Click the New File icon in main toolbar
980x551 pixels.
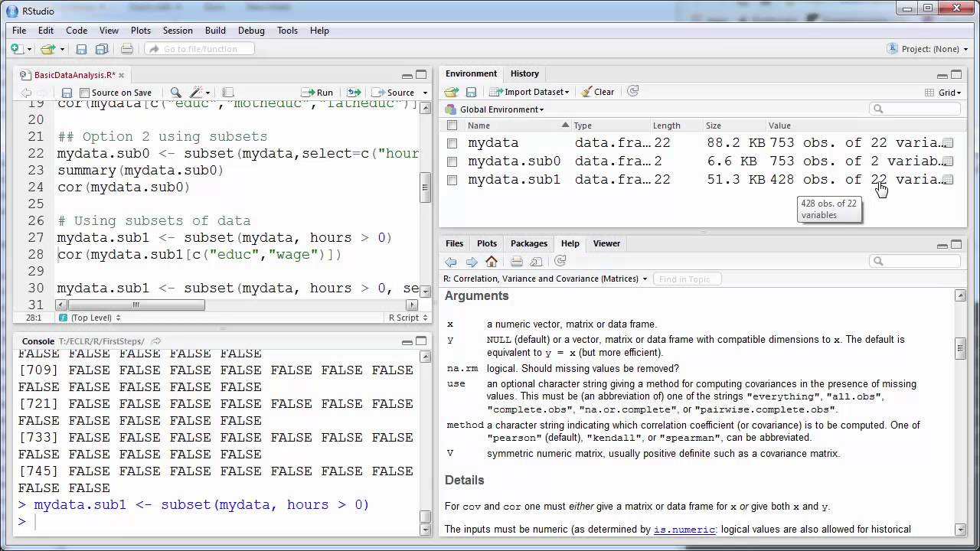17,49
